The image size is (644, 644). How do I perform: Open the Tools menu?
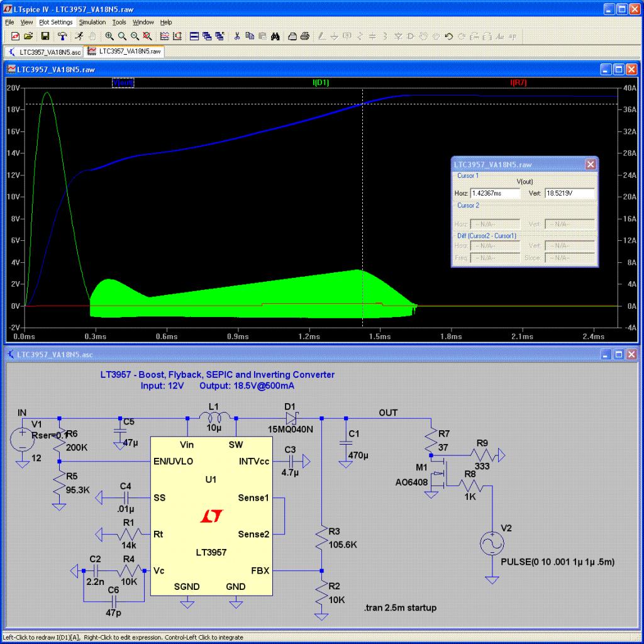(119, 22)
